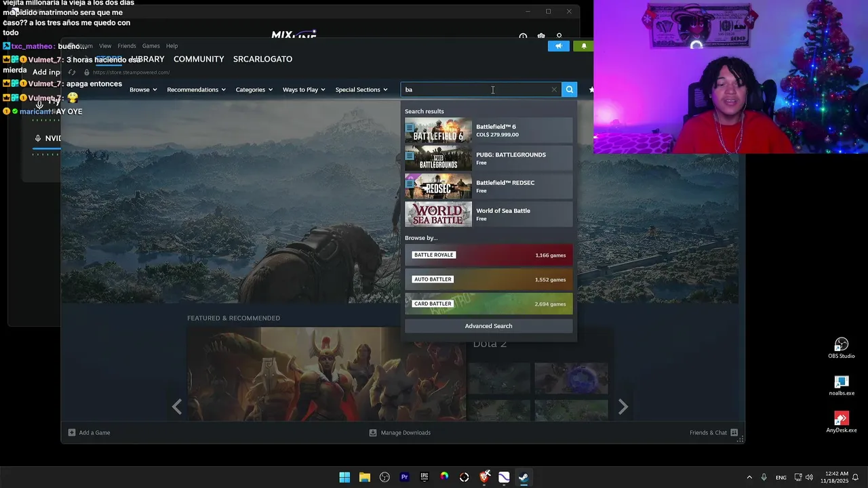
Task: Open the green notifications bell in Steam
Action: [584, 46]
